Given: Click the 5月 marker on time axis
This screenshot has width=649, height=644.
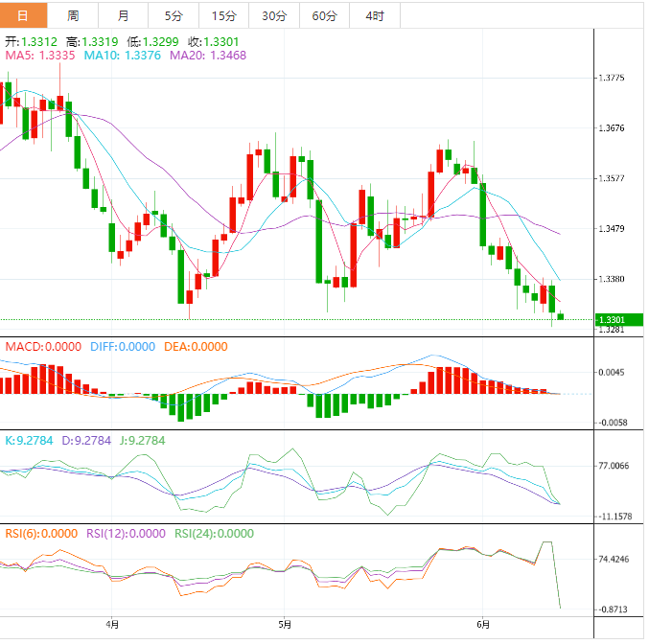Looking at the screenshot, I should [x=284, y=624].
